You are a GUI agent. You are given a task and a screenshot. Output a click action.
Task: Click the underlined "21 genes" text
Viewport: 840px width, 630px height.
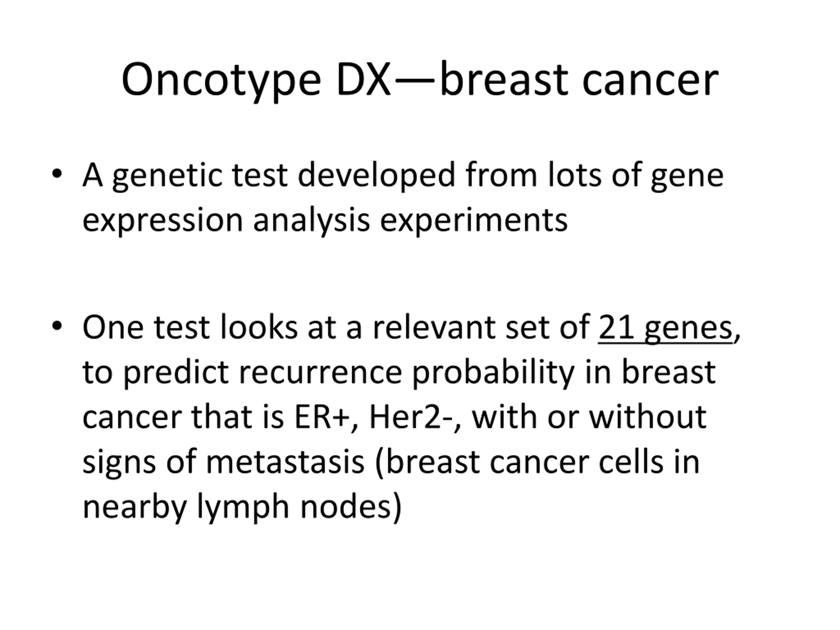click(x=665, y=328)
